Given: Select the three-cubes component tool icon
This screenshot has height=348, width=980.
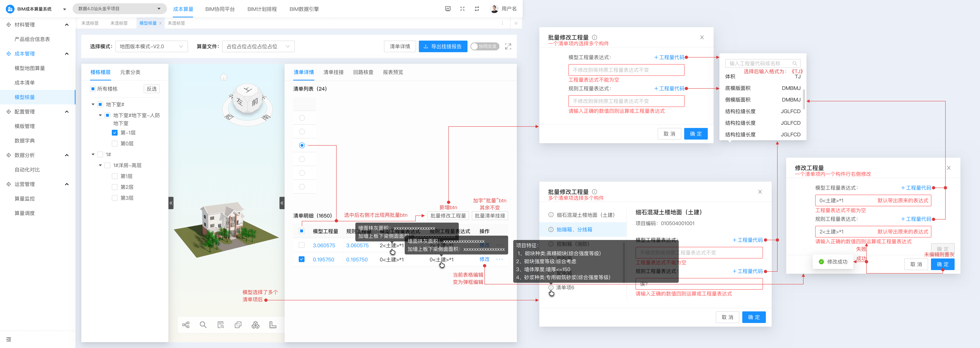Looking at the screenshot, I should pos(255,325).
